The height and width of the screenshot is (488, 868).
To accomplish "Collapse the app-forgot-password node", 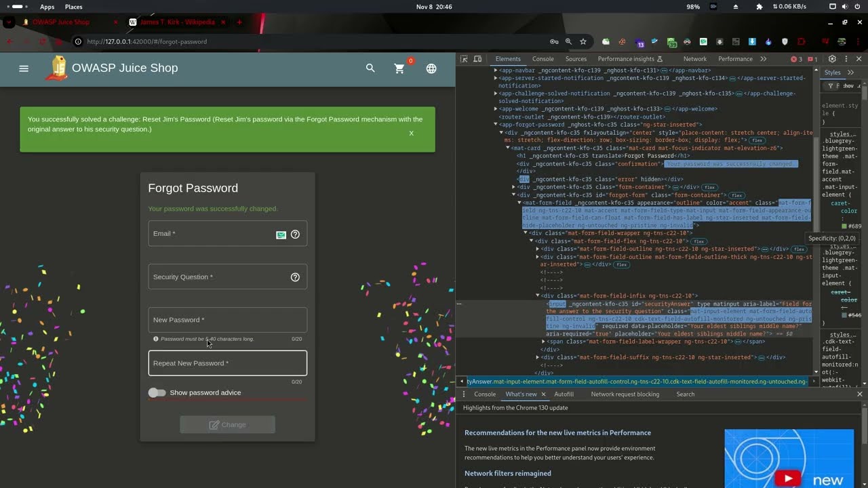I will pyautogui.click(x=496, y=125).
